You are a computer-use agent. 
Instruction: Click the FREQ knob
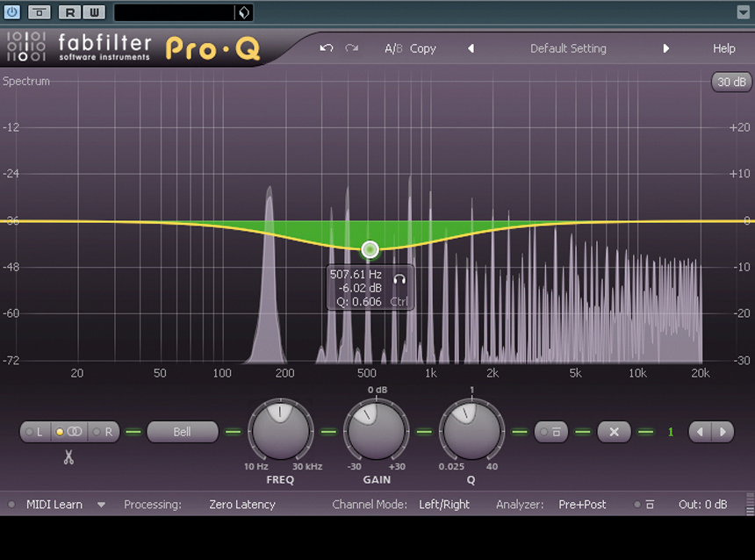click(x=281, y=430)
